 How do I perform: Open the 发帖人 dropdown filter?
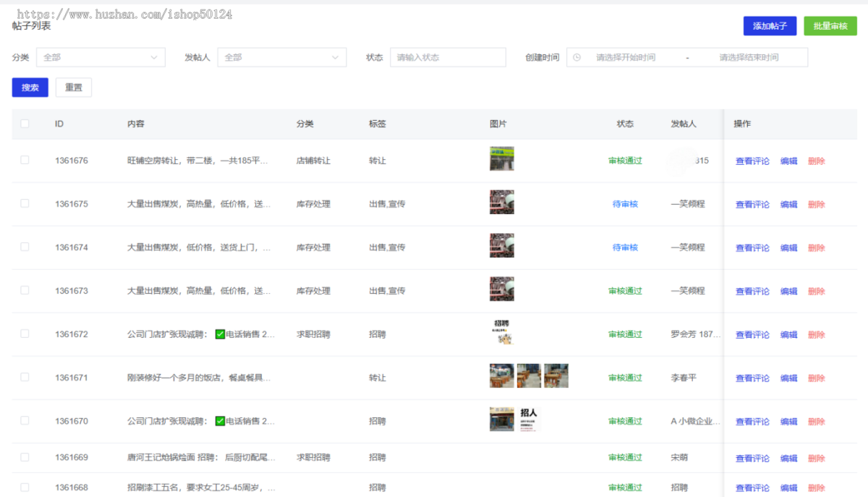281,57
